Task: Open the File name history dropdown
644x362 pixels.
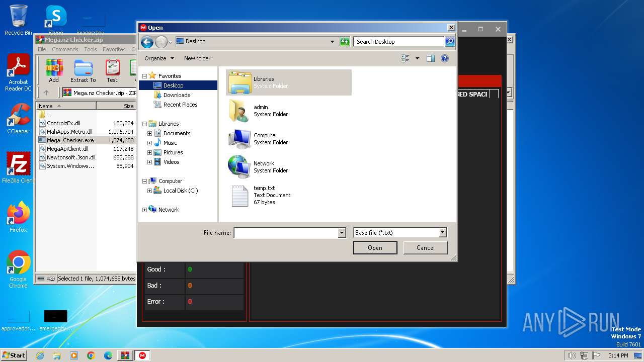Action: coord(342,233)
